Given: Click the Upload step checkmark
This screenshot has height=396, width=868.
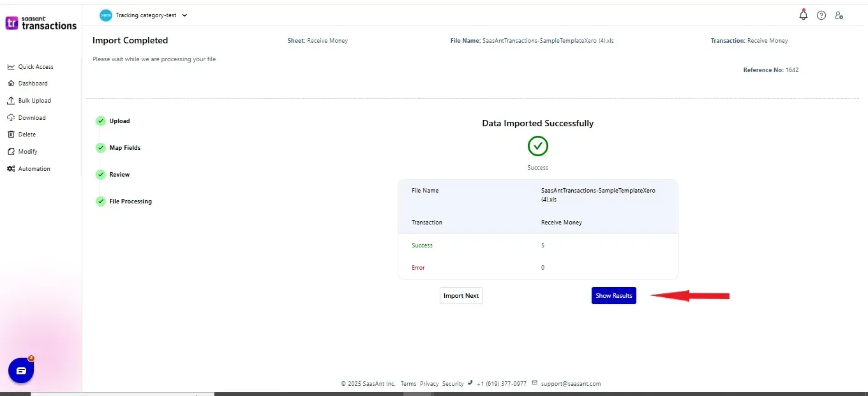Looking at the screenshot, I should point(100,121).
